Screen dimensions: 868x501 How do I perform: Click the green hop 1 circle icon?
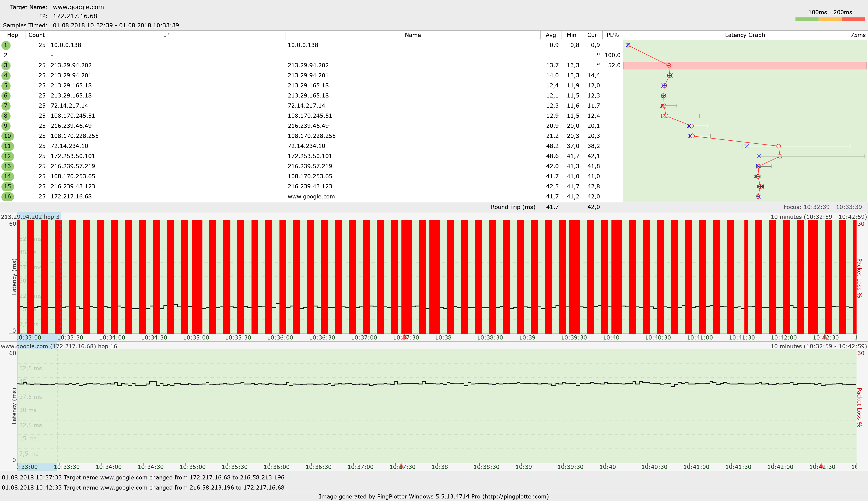tap(6, 45)
